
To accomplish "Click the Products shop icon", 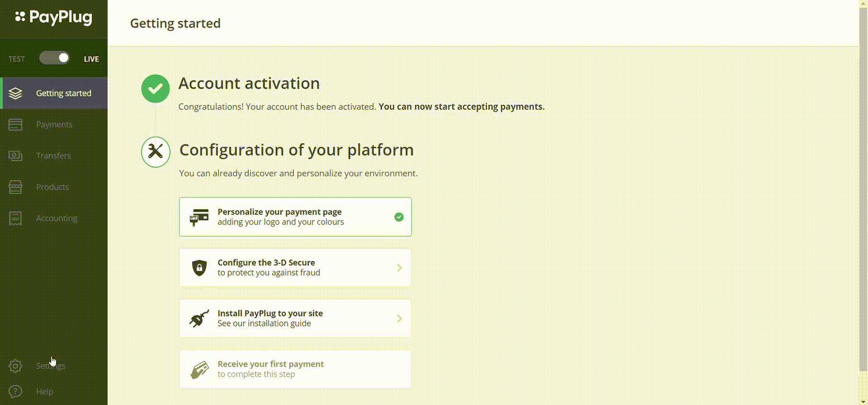I will click(15, 187).
